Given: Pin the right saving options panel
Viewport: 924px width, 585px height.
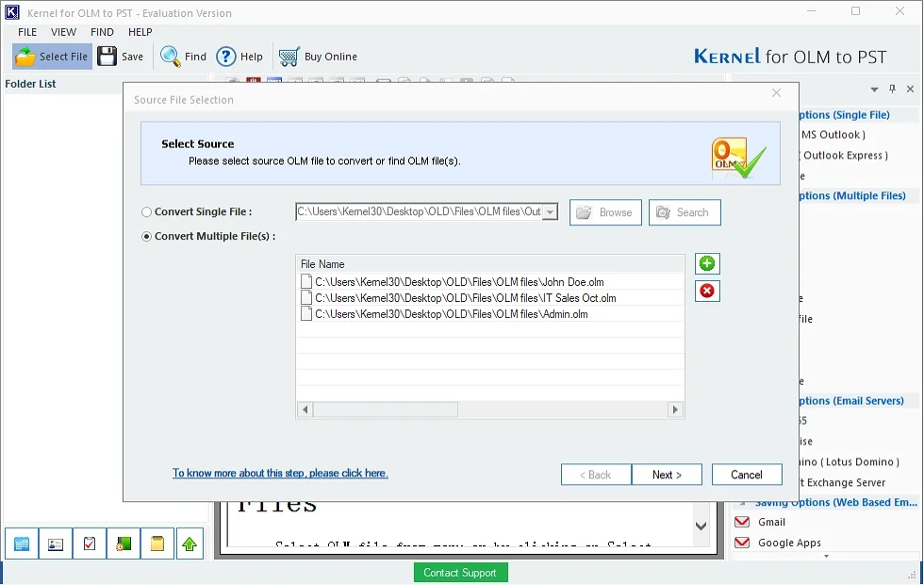Looking at the screenshot, I should (892, 89).
